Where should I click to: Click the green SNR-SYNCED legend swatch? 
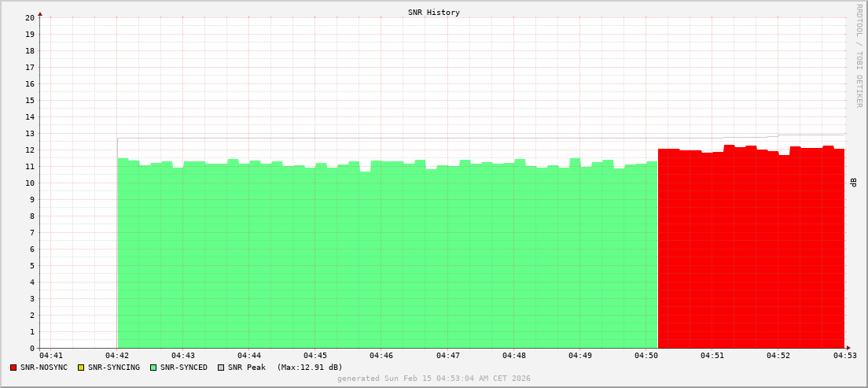[x=153, y=368]
